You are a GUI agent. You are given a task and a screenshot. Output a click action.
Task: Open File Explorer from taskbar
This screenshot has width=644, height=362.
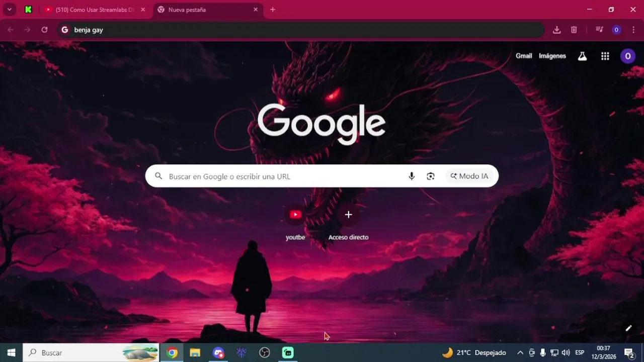(x=195, y=352)
